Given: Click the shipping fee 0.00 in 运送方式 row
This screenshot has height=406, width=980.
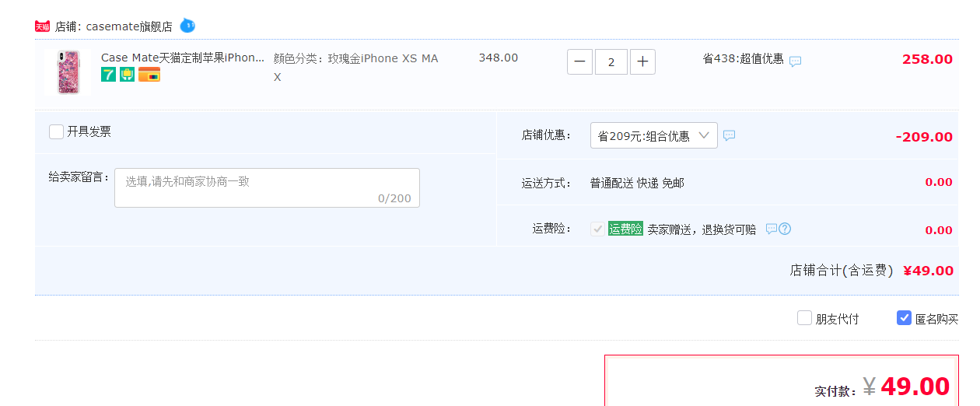Looking at the screenshot, I should pos(939,182).
